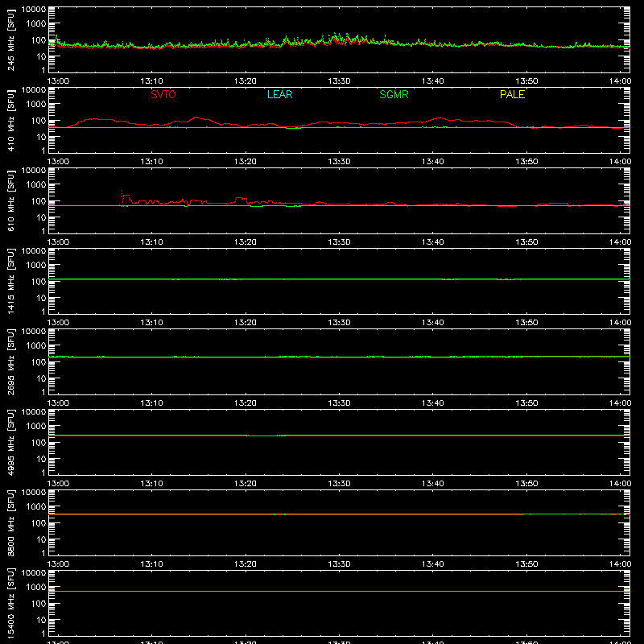Image resolution: width=644 pixels, height=644 pixels.
Task: Click 14:00 tick label below 4995 MHz plot
Action: coord(620,484)
